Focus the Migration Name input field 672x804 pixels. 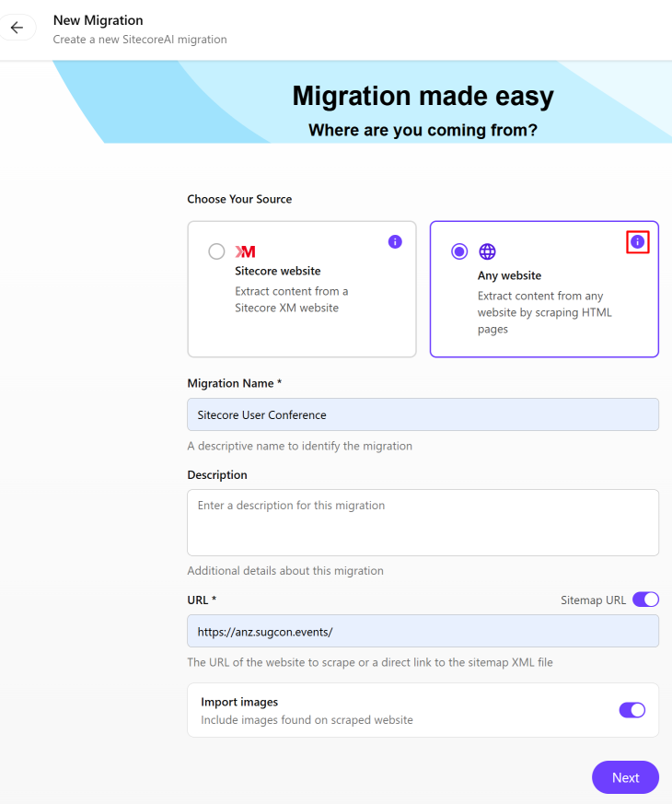(x=423, y=414)
